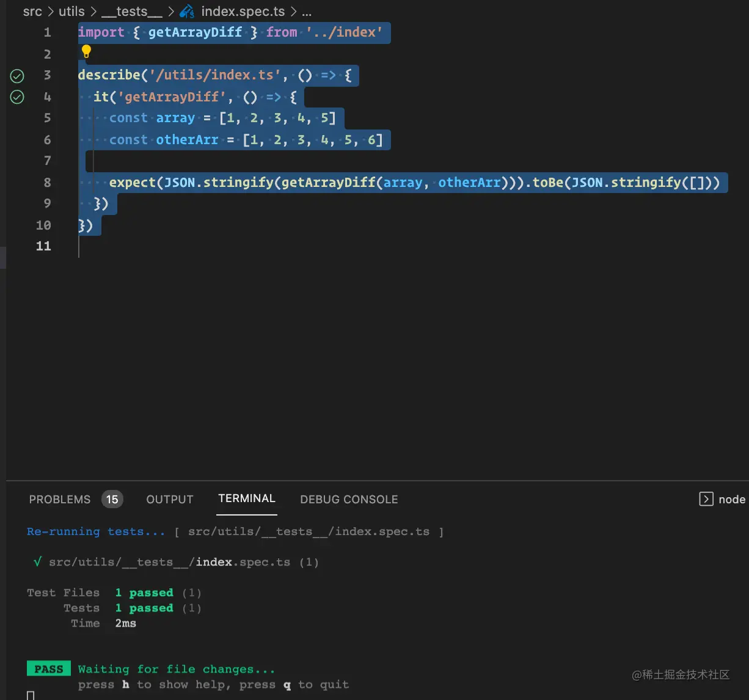Click the green PASS label in terminal
Viewport: 749px width, 700px height.
(x=49, y=669)
